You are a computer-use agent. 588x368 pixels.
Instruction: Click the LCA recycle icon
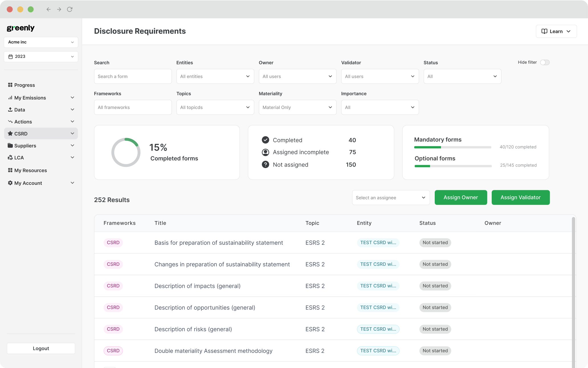(x=10, y=157)
